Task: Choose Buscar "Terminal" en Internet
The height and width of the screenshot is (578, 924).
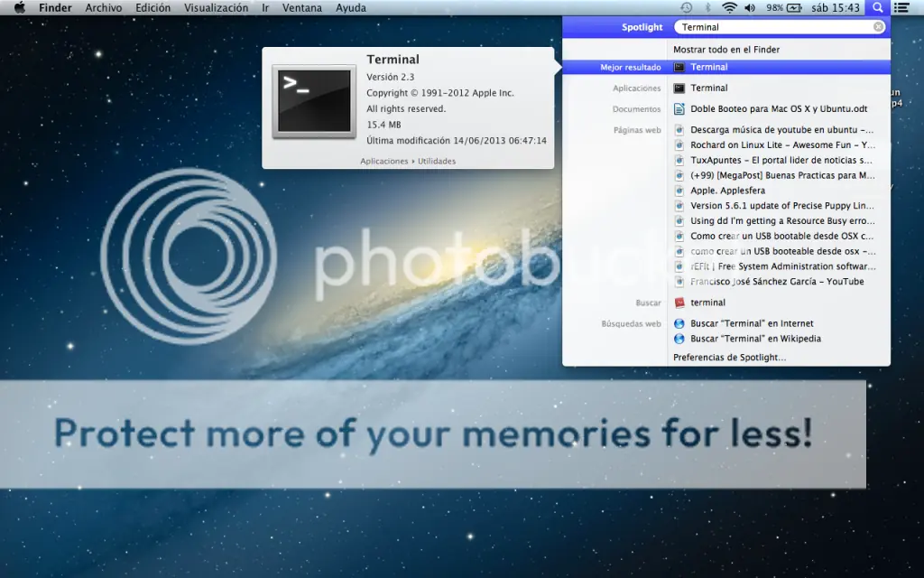Action: [752, 324]
